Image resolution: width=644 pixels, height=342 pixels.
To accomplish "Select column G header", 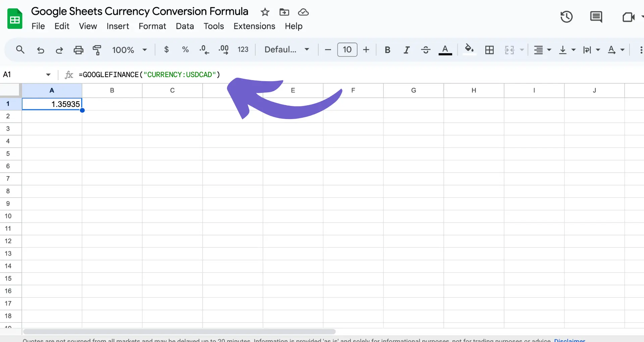I will (414, 90).
